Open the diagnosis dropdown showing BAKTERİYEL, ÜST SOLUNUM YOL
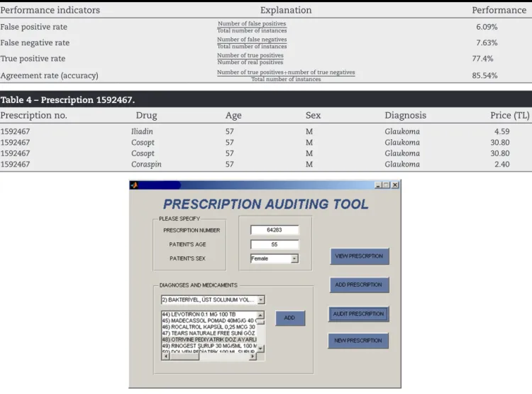The width and height of the screenshot is (532, 394). pyautogui.click(x=213, y=300)
